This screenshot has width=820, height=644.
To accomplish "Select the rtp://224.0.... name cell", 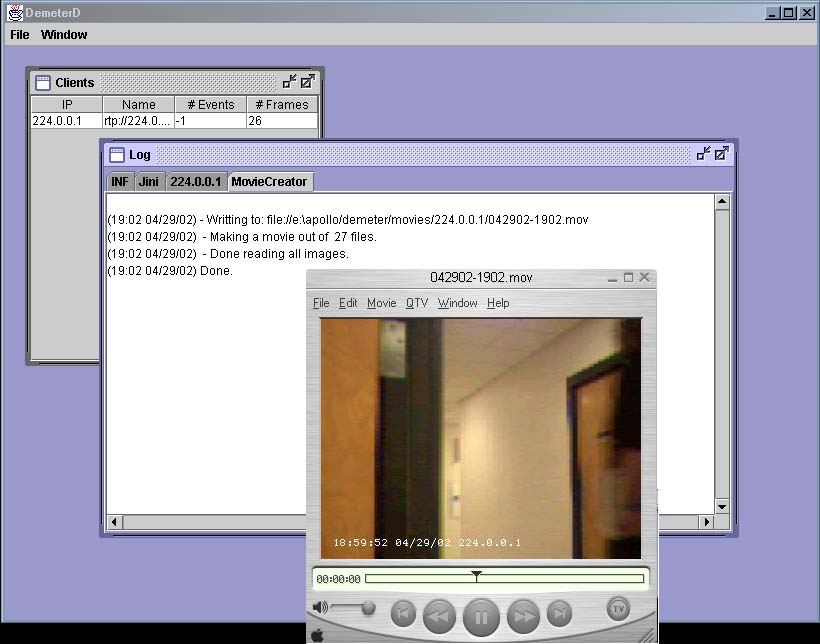I will (x=139, y=121).
